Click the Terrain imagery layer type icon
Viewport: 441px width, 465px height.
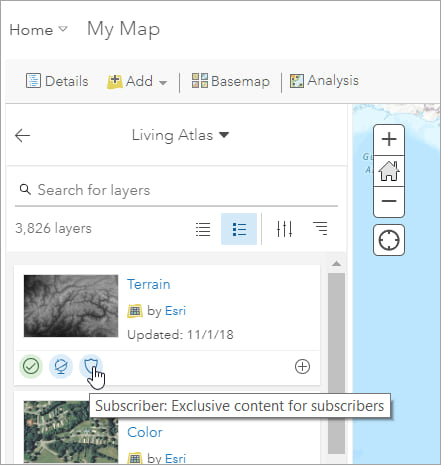coord(135,311)
